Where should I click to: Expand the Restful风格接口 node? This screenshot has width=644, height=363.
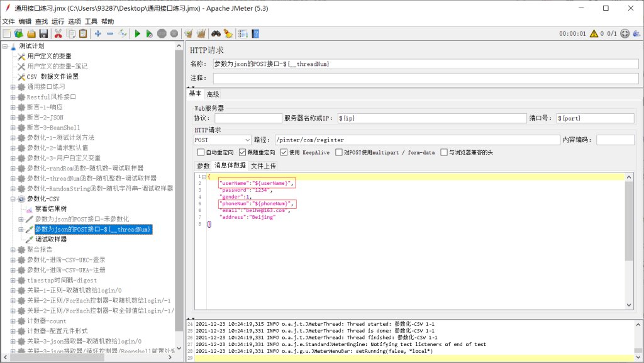13,97
